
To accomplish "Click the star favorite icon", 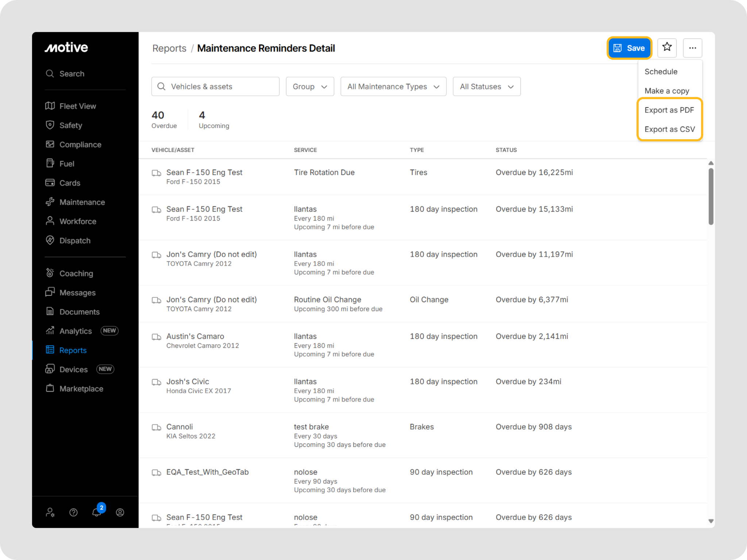I will [667, 48].
